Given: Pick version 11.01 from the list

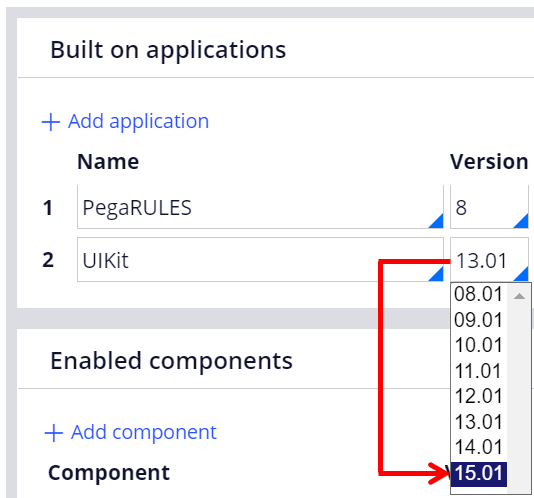Looking at the screenshot, I should [x=478, y=371].
